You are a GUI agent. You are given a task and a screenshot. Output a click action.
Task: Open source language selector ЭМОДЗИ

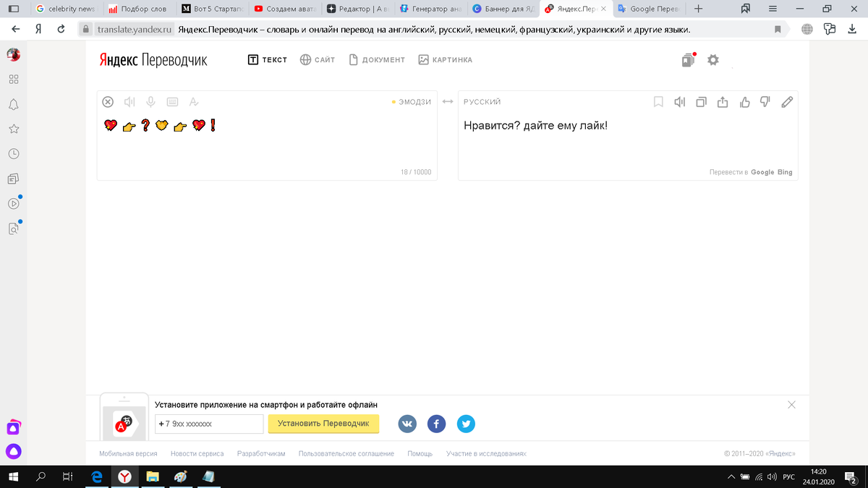coord(411,102)
